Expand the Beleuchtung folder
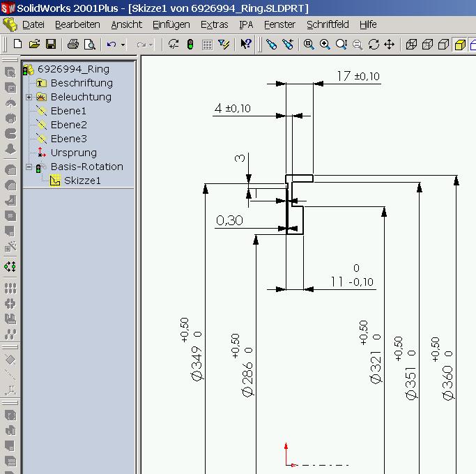This screenshot has width=476, height=474. click(x=29, y=97)
